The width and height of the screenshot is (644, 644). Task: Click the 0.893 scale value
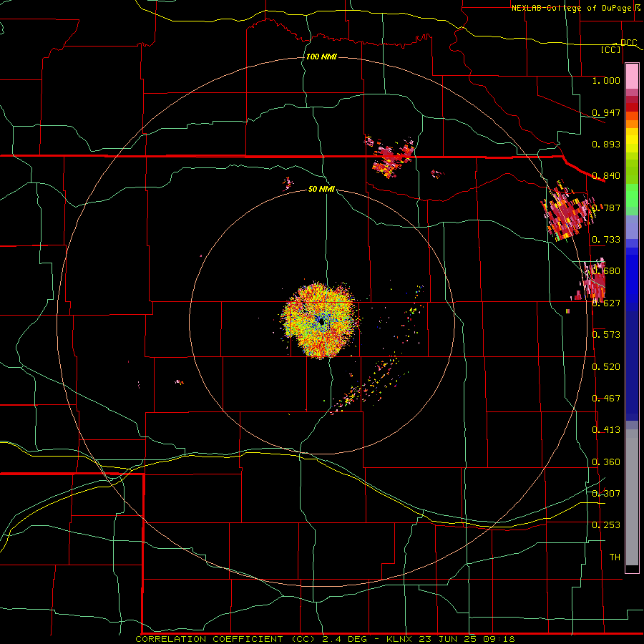point(606,144)
